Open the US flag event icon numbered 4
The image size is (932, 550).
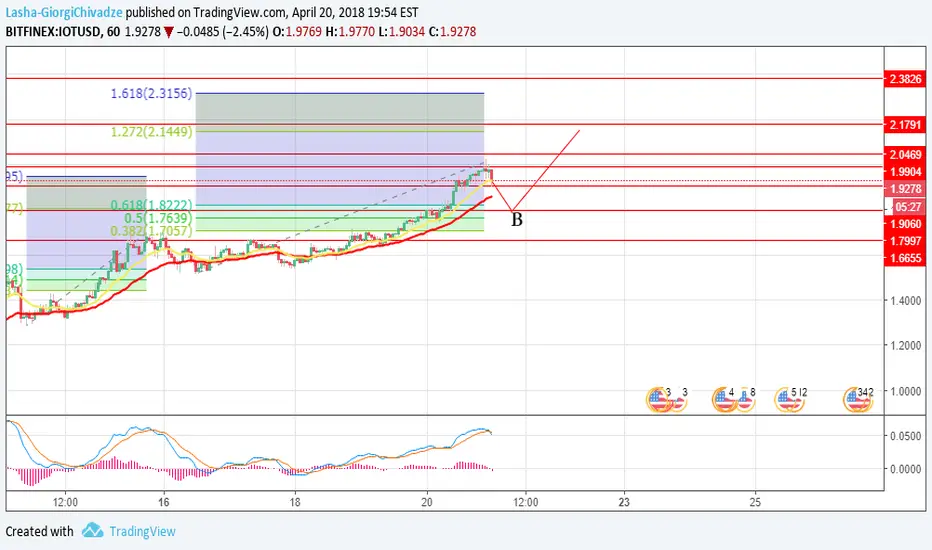pos(724,400)
